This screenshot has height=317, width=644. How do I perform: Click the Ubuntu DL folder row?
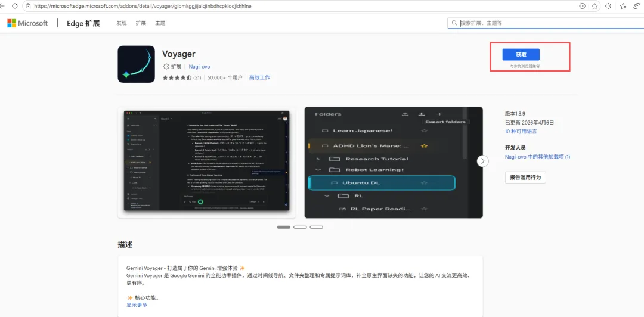click(x=382, y=183)
